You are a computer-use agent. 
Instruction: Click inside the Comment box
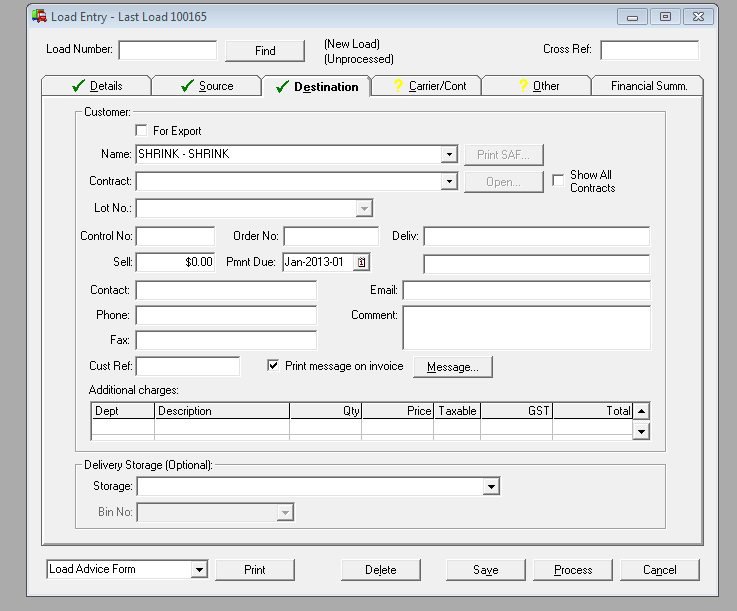(526, 328)
